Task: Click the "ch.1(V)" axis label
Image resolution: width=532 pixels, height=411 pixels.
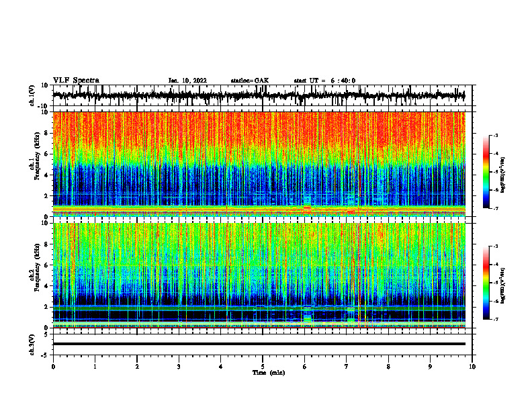Action: 32,95
